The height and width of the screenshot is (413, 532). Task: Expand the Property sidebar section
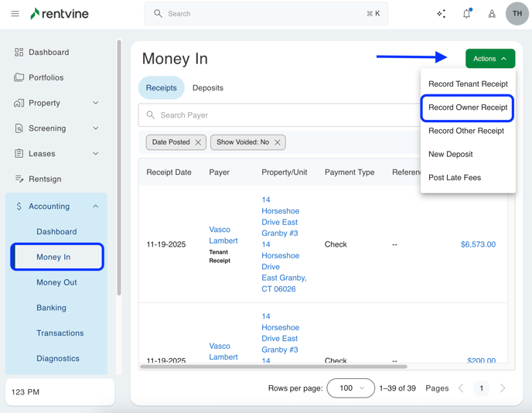pyautogui.click(x=95, y=103)
